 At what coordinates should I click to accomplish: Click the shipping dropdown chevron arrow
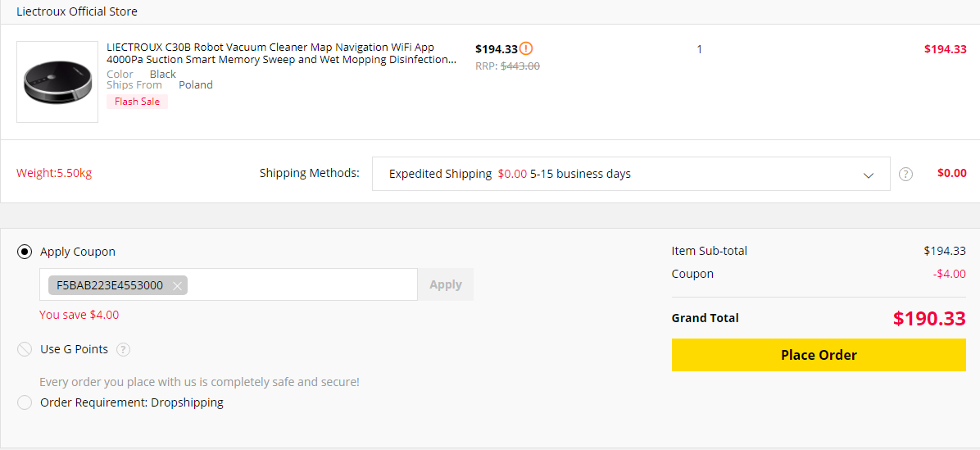tap(869, 175)
